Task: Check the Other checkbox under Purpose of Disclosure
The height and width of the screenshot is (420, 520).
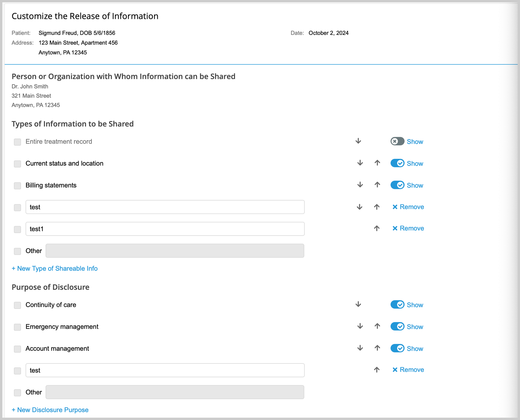Action: [18, 393]
